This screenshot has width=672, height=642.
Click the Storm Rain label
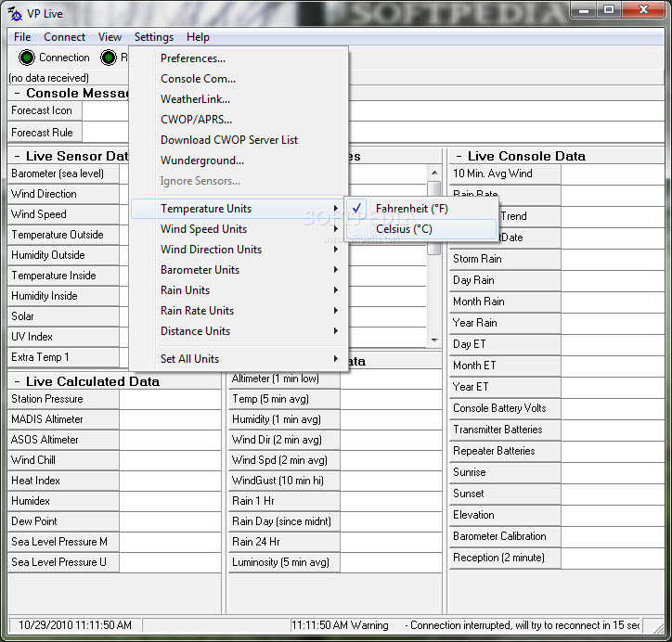505,259
